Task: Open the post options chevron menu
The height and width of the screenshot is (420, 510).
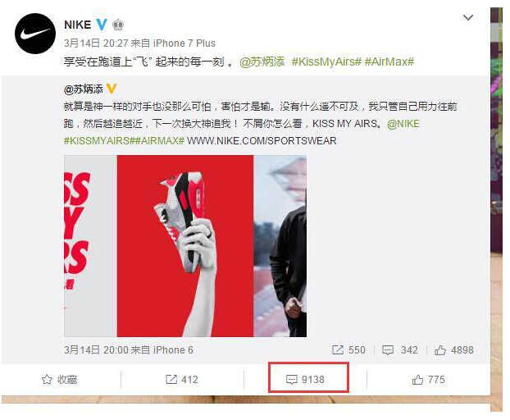Action: tap(467, 17)
